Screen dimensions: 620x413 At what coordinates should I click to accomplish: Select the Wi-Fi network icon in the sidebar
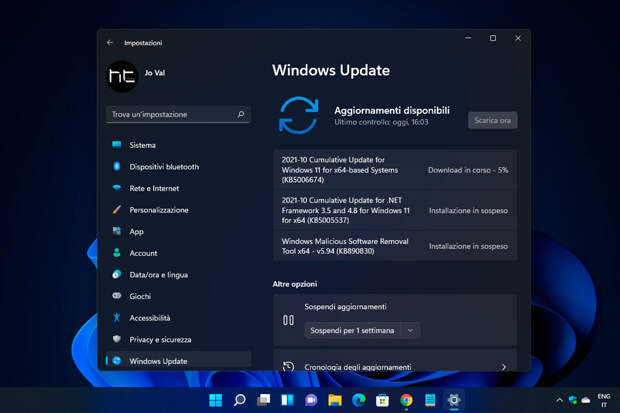coord(117,188)
